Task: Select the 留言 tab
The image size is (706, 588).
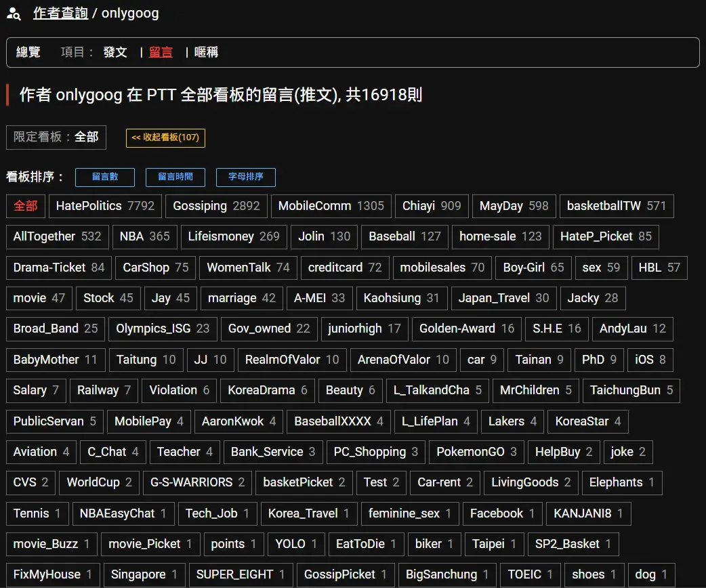Action: (161, 52)
